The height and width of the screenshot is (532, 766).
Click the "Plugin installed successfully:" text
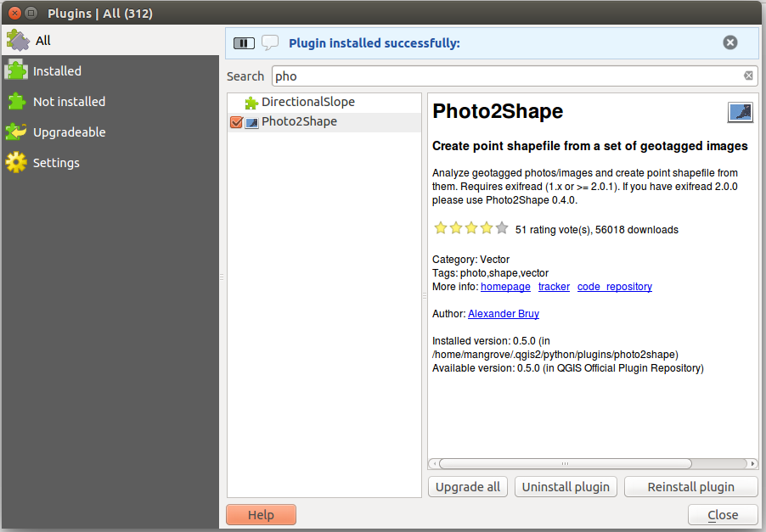(x=375, y=43)
